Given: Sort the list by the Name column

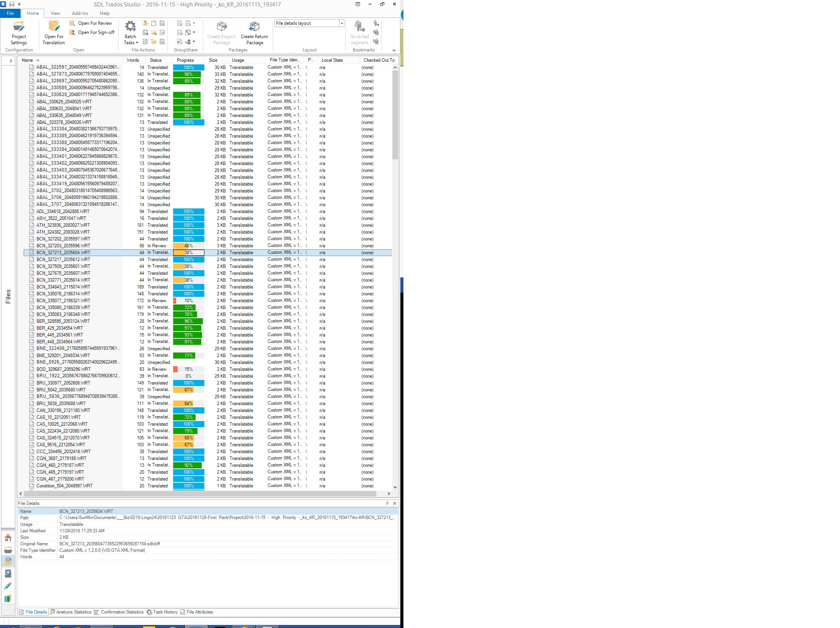Looking at the screenshot, I should [27, 60].
